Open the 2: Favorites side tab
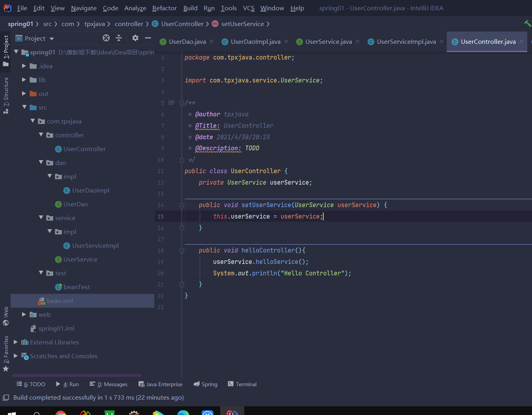Screen dimensions: 532x415 (x=6, y=353)
